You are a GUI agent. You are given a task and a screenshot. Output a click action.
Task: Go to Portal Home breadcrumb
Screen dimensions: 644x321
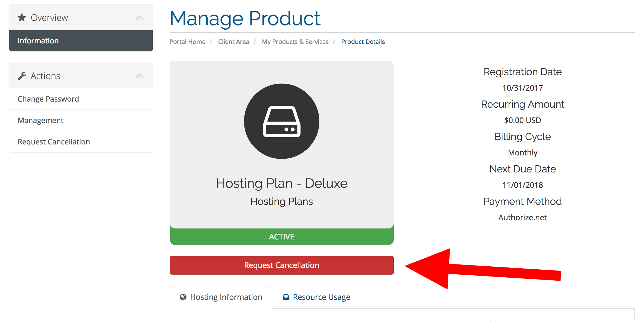(x=187, y=42)
